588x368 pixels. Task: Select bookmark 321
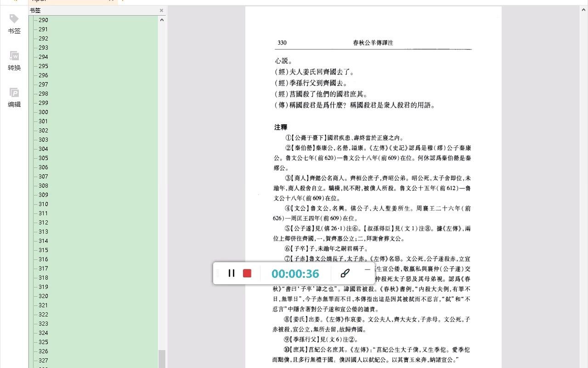(43, 305)
